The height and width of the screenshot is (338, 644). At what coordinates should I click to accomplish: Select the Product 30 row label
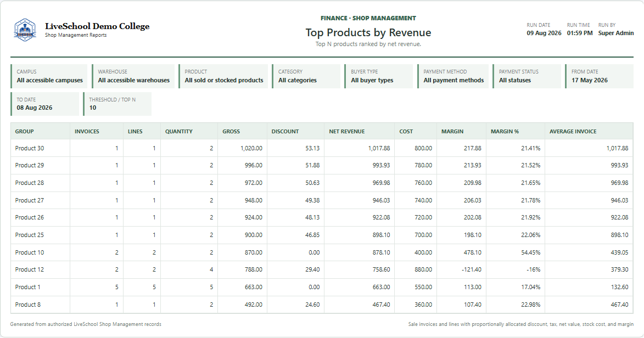30,148
